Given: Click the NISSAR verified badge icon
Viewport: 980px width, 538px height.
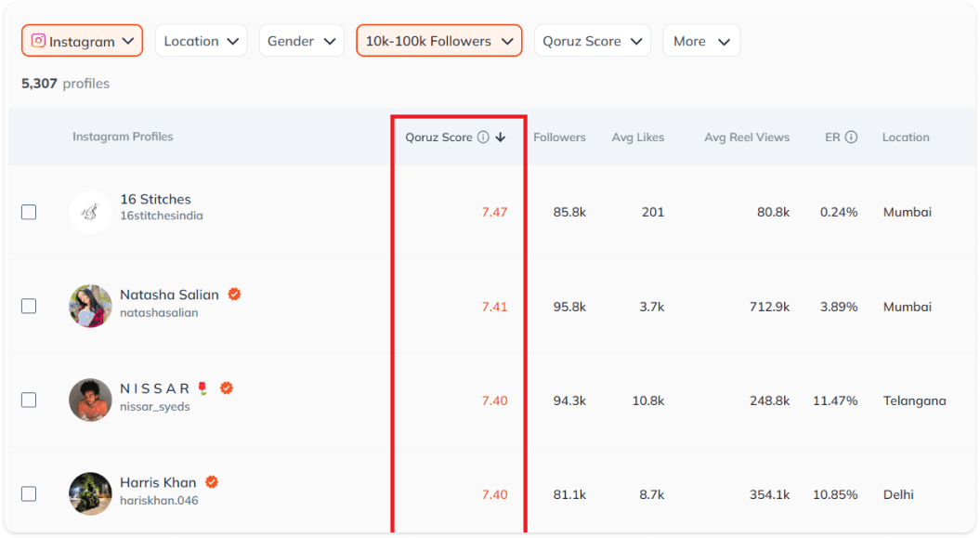Looking at the screenshot, I should tap(226, 388).
